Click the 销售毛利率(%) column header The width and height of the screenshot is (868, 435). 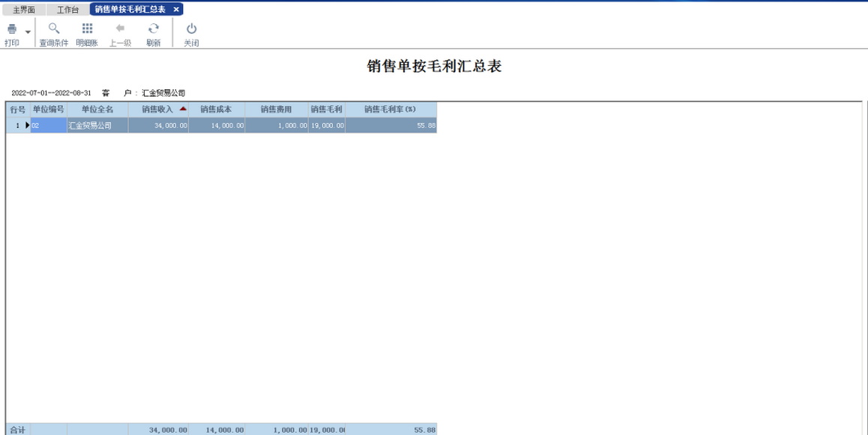click(391, 109)
